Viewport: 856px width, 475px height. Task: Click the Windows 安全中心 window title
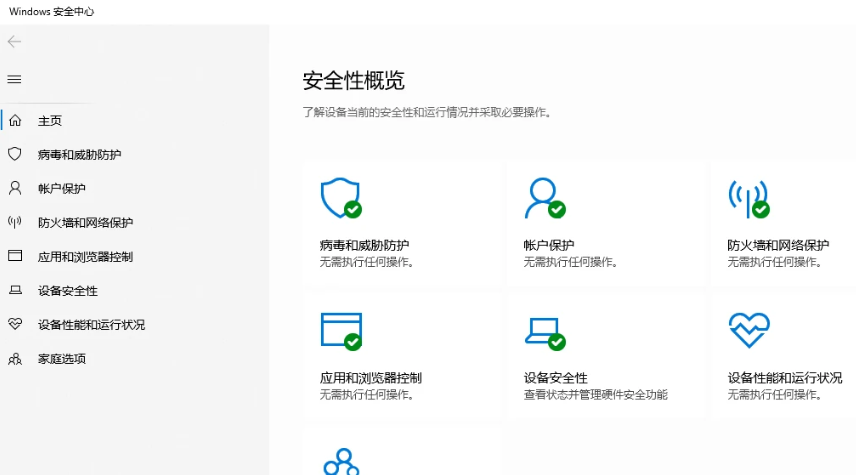click(x=51, y=11)
